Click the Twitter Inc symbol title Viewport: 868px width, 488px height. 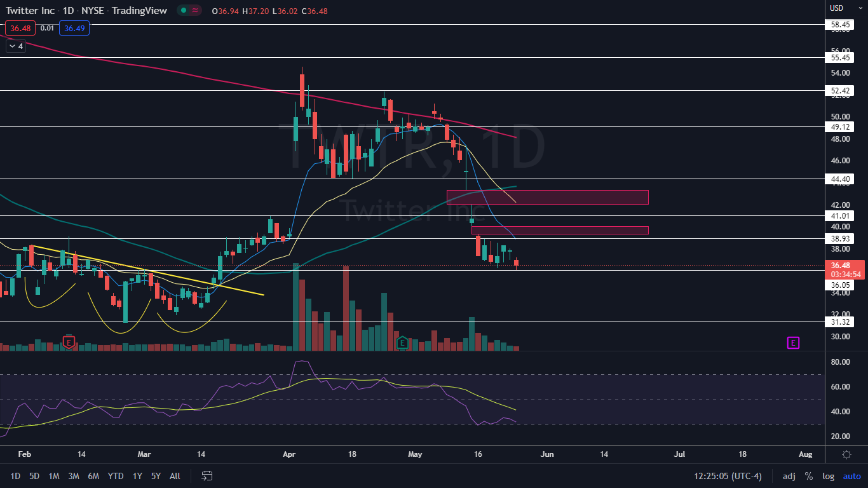[31, 10]
